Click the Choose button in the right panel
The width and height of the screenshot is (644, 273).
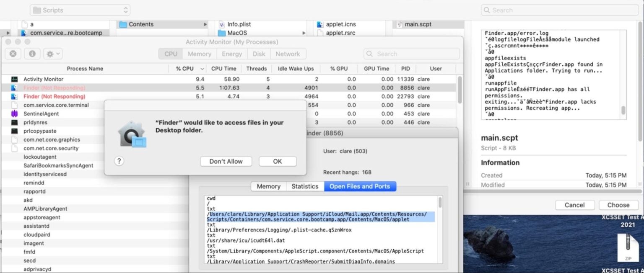pyautogui.click(x=618, y=205)
